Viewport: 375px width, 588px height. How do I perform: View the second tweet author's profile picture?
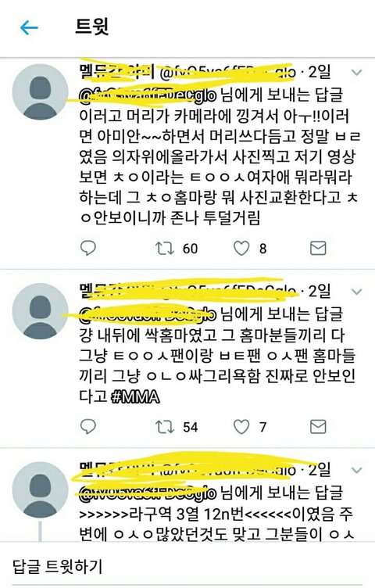[x=40, y=311]
